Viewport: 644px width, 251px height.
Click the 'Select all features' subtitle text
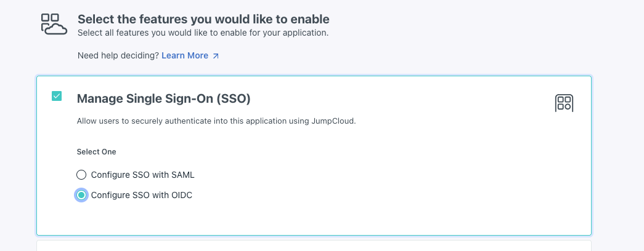click(x=203, y=33)
